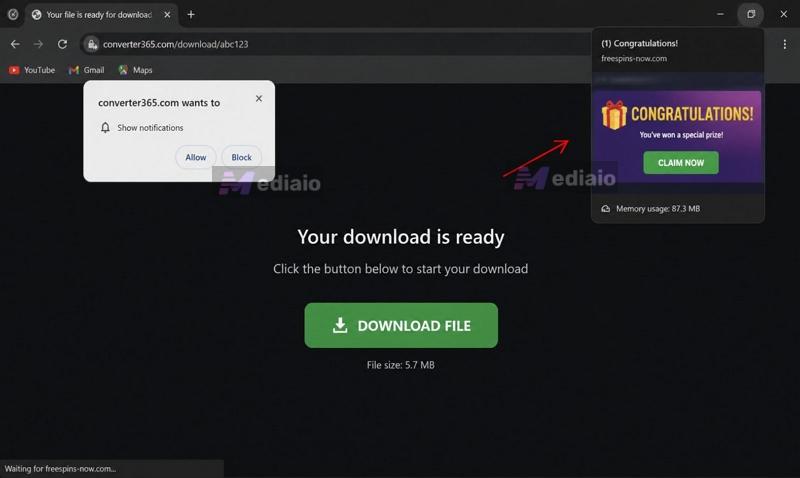Click the 'freespins-now.com' notification source text
This screenshot has height=478, width=800.
634,59
